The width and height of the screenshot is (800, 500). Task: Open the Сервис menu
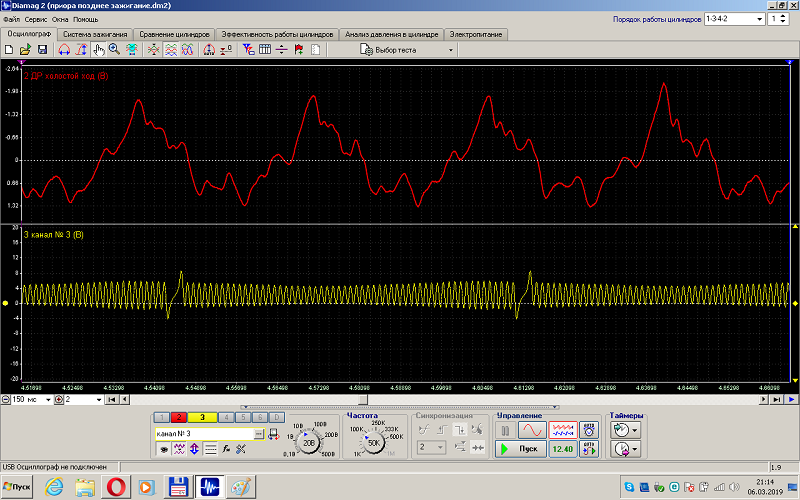[x=35, y=18]
